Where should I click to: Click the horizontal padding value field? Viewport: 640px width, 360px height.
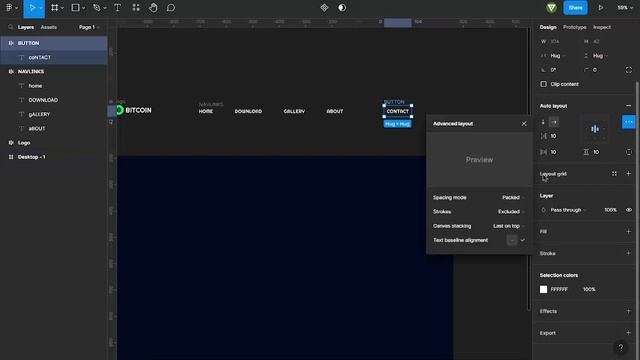pyautogui.click(x=553, y=152)
